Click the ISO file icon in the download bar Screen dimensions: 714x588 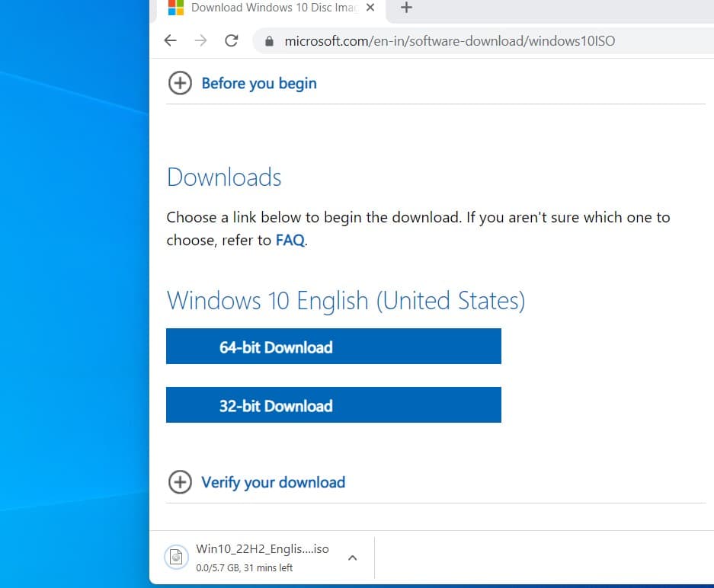coord(176,557)
